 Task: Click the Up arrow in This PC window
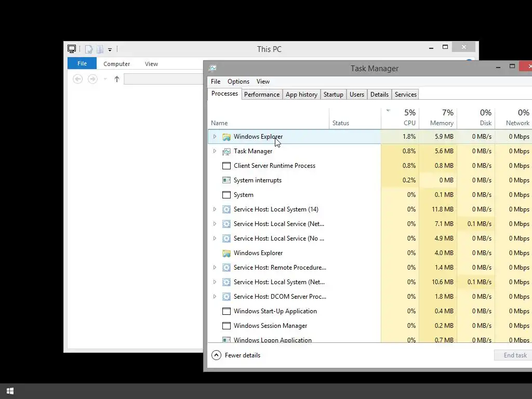pyautogui.click(x=117, y=79)
